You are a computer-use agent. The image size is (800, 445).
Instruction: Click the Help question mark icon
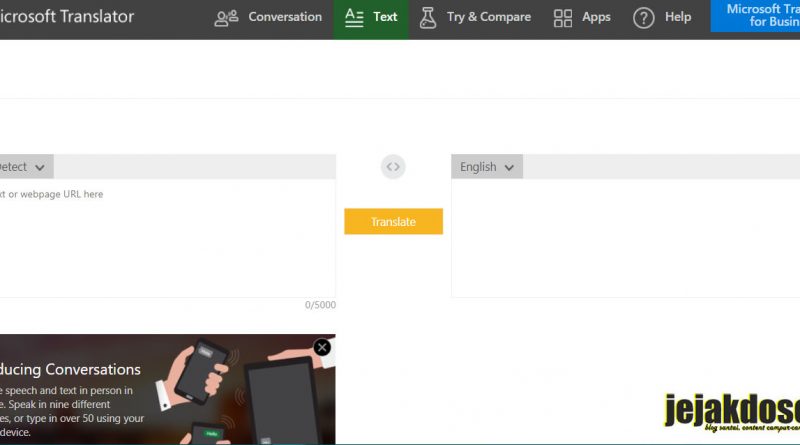point(643,18)
